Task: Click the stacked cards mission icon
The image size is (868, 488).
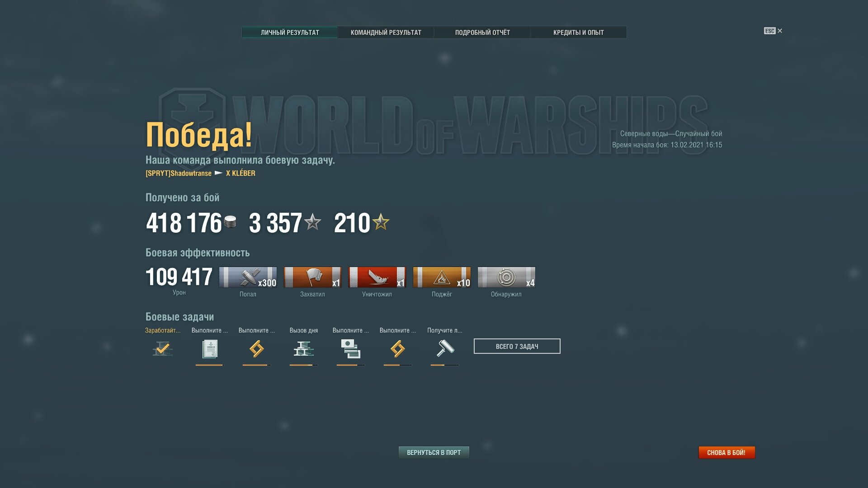Action: 351,349
